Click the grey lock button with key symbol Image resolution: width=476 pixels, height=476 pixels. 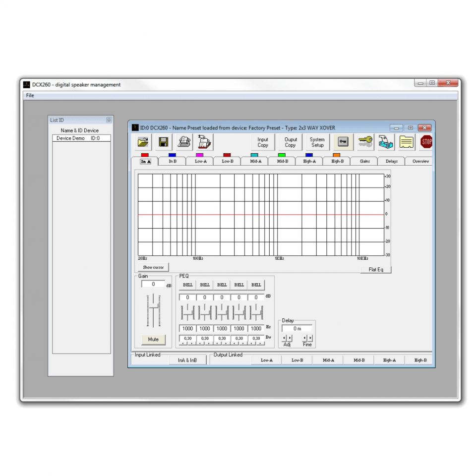tap(343, 142)
